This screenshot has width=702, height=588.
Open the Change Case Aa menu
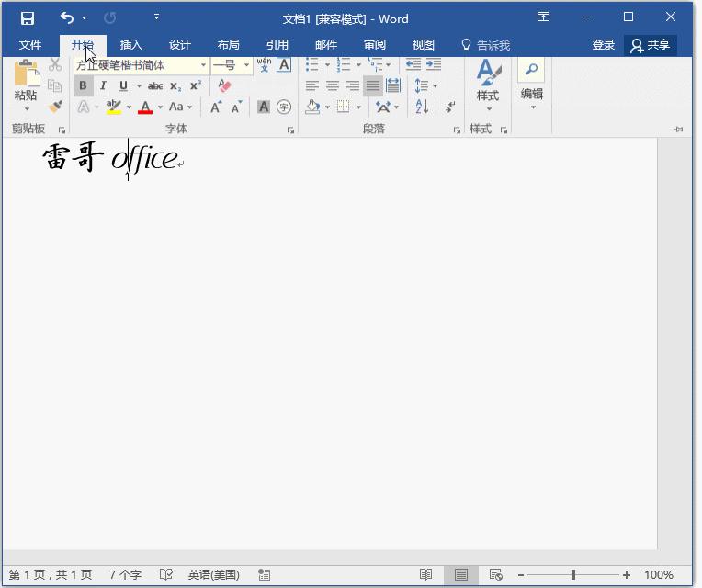[180, 107]
